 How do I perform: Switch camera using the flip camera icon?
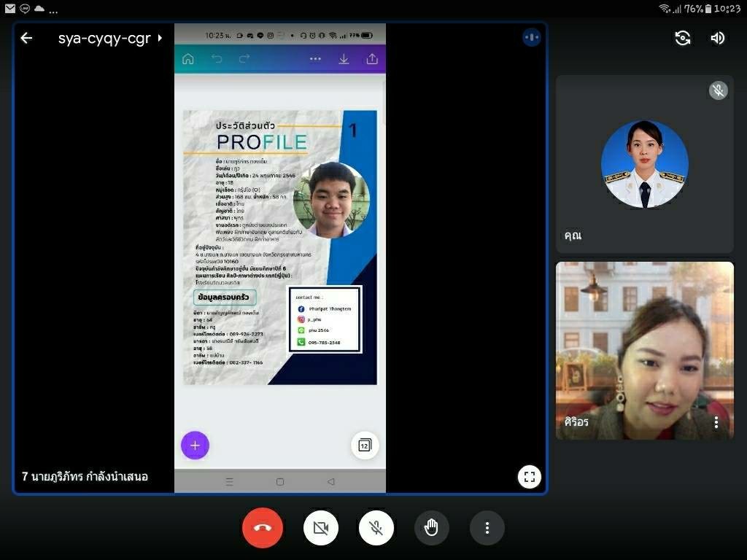tap(683, 38)
